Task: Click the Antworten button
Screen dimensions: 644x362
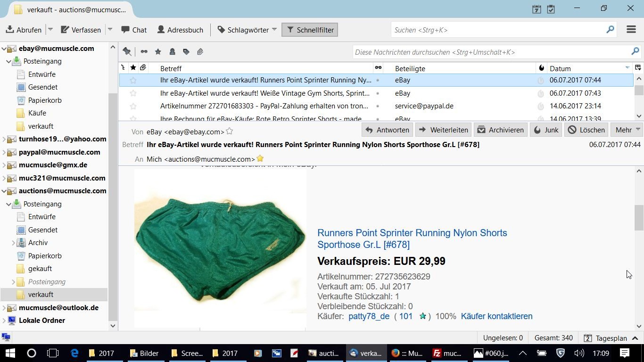Action: pyautogui.click(x=387, y=130)
